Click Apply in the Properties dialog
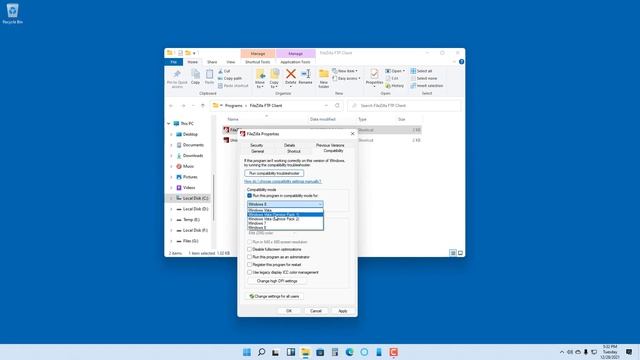The width and height of the screenshot is (640, 360). (342, 311)
